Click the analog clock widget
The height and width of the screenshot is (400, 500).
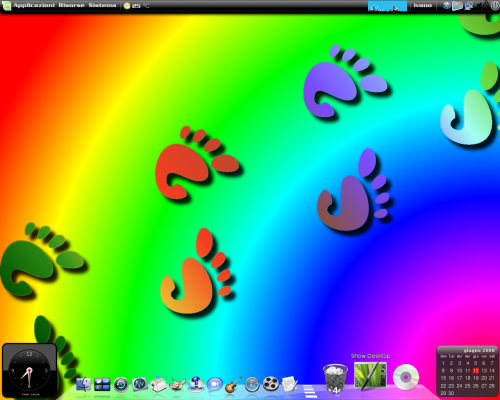point(29,371)
